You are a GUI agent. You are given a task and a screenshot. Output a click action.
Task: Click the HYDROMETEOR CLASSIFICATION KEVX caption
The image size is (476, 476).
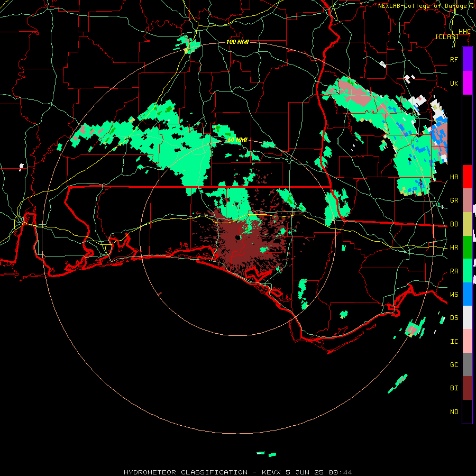coord(238,472)
